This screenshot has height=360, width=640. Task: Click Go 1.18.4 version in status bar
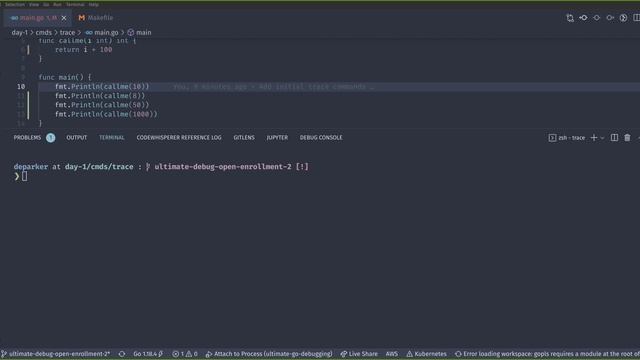(x=148, y=354)
